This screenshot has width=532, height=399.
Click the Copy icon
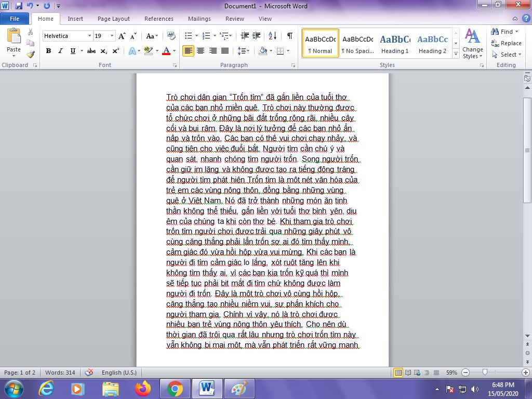pyautogui.click(x=31, y=43)
